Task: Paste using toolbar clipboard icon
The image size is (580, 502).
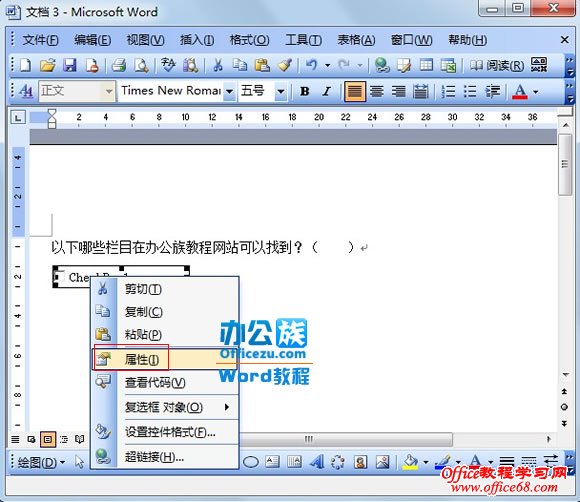Action: (262, 65)
